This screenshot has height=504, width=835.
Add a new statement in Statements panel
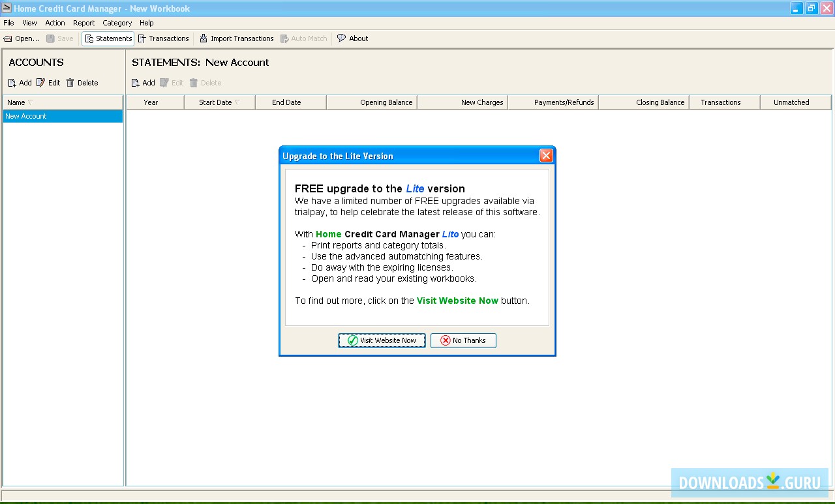tap(143, 83)
